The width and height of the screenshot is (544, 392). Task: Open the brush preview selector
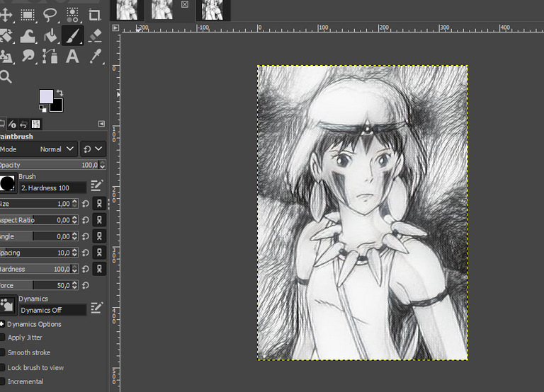[8, 183]
